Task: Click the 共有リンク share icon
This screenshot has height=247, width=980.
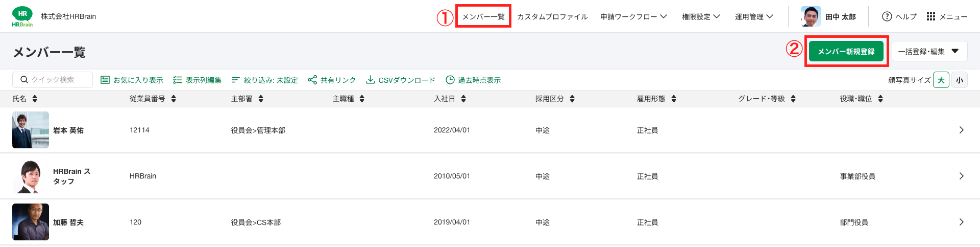Action: point(312,80)
